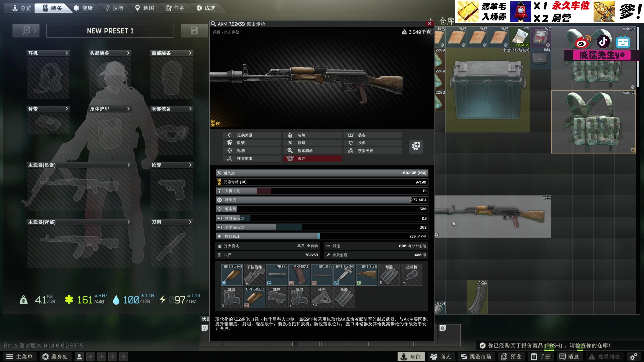This screenshot has height=362, width=644.
Task: Choose 投保 insure action
Action: pos(373,143)
